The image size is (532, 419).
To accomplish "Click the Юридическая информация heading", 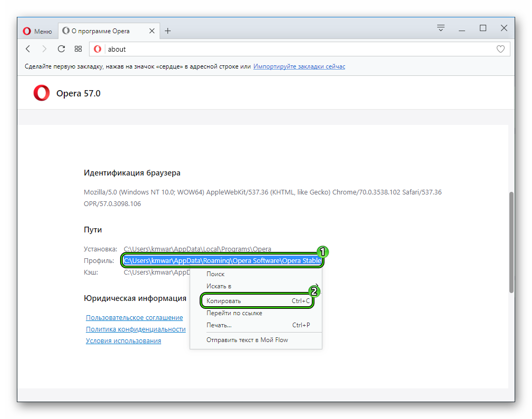I will 135,298.
